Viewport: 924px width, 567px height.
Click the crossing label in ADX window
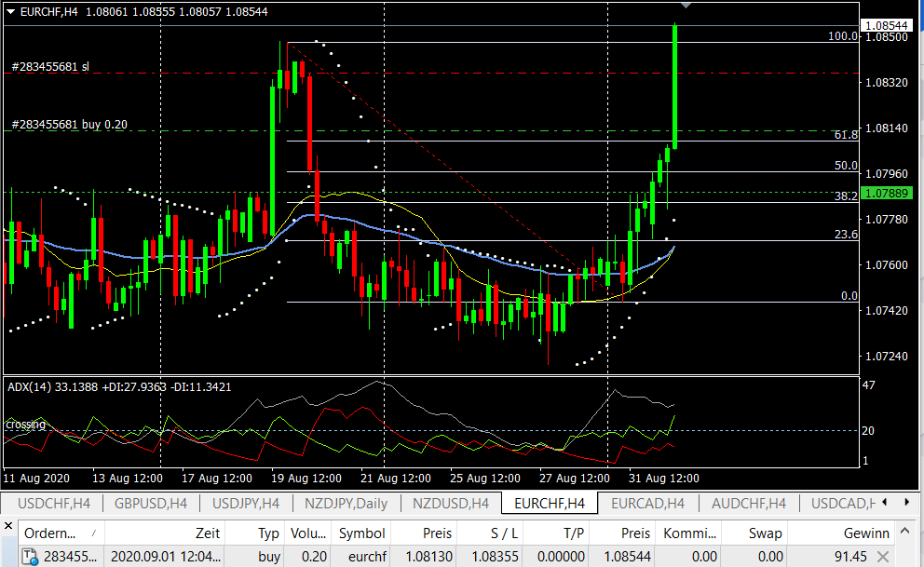pyautogui.click(x=25, y=425)
